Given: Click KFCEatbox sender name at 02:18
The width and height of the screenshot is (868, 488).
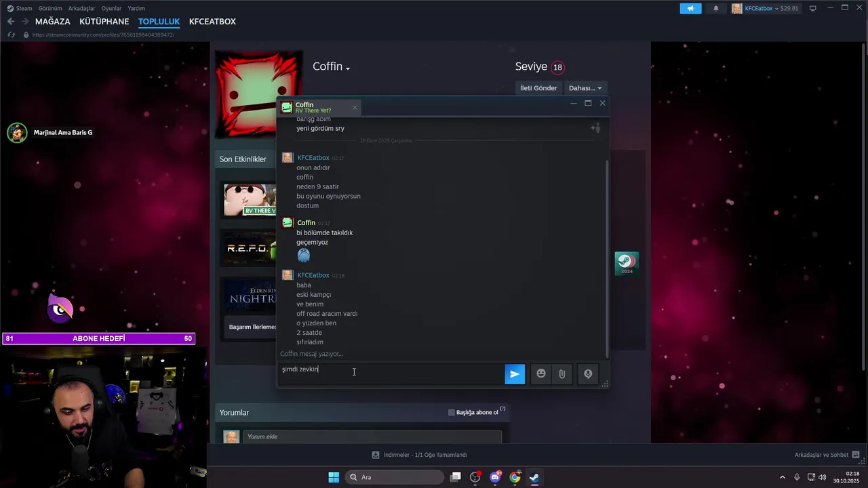Looking at the screenshot, I should tap(313, 275).
